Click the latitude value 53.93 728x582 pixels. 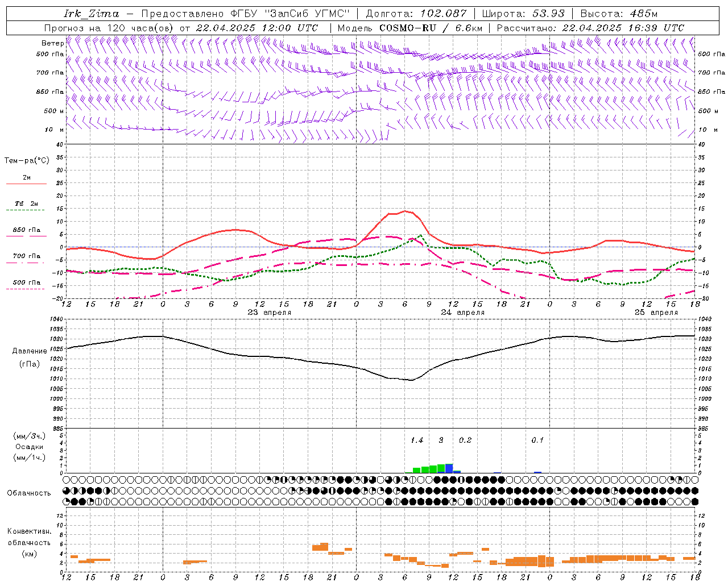(548, 14)
